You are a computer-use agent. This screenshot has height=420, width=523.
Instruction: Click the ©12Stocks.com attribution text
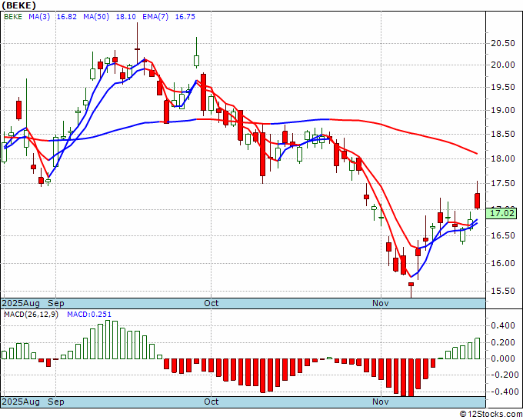491,415
